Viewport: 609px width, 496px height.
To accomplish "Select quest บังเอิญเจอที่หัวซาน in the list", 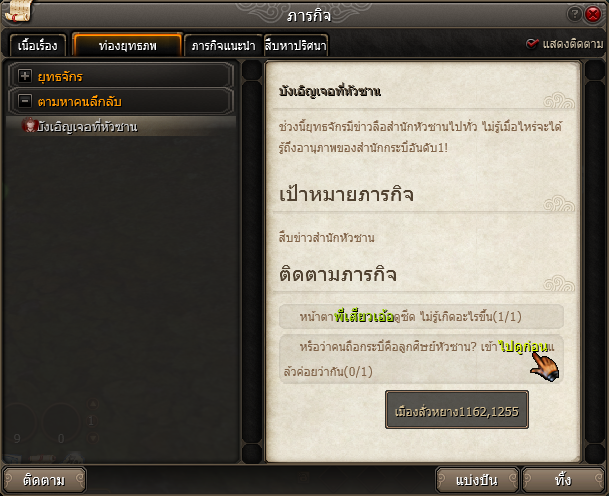I will tap(120, 126).
